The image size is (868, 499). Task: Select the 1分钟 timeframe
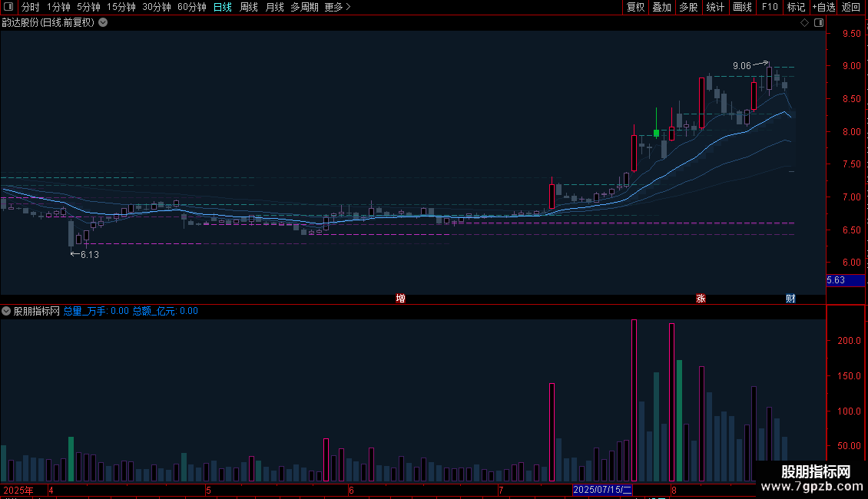coord(58,7)
